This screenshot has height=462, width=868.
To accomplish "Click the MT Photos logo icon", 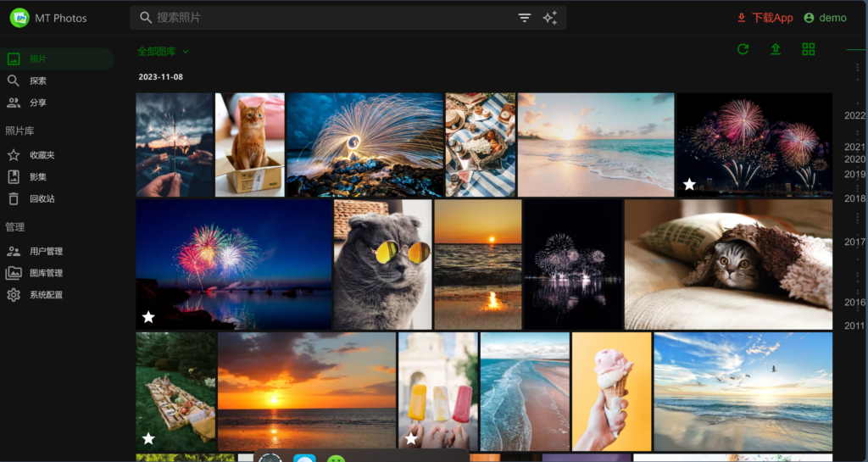I will tap(19, 18).
